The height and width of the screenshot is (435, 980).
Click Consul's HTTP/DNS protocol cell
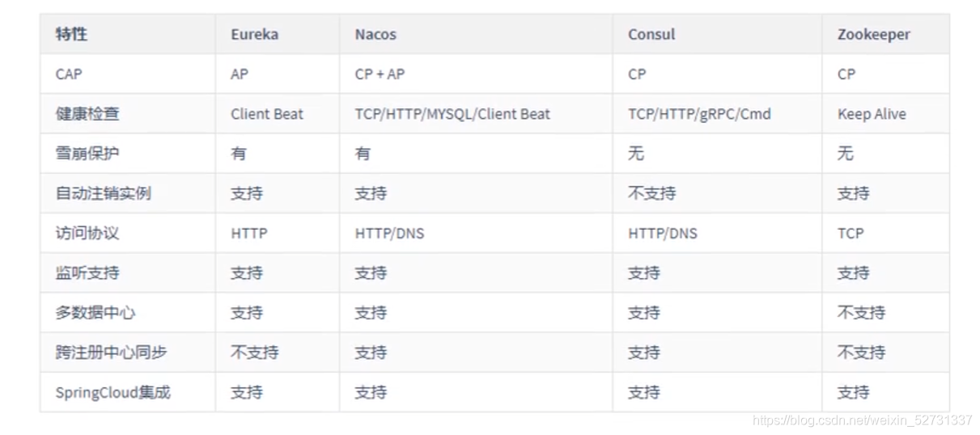(x=663, y=234)
